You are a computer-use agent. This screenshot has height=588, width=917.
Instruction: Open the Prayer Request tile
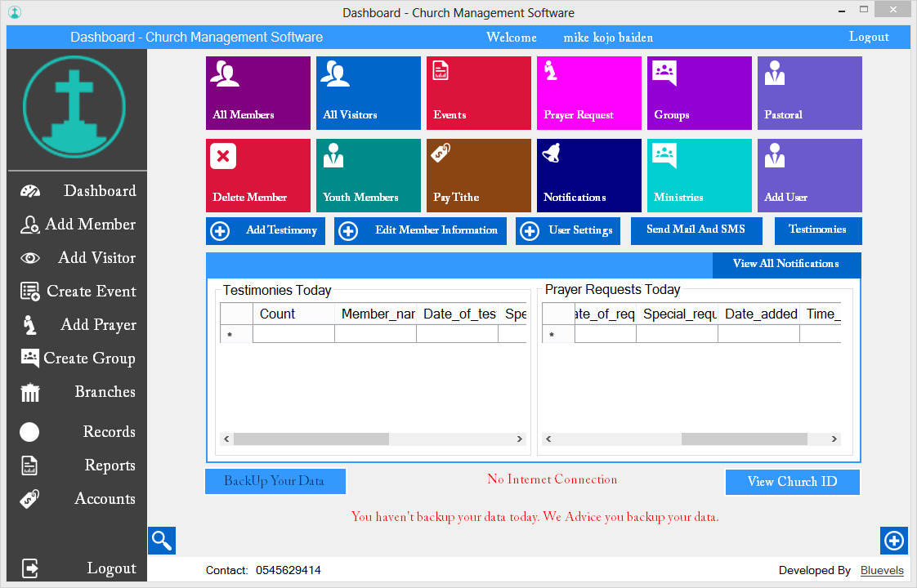[x=588, y=93]
